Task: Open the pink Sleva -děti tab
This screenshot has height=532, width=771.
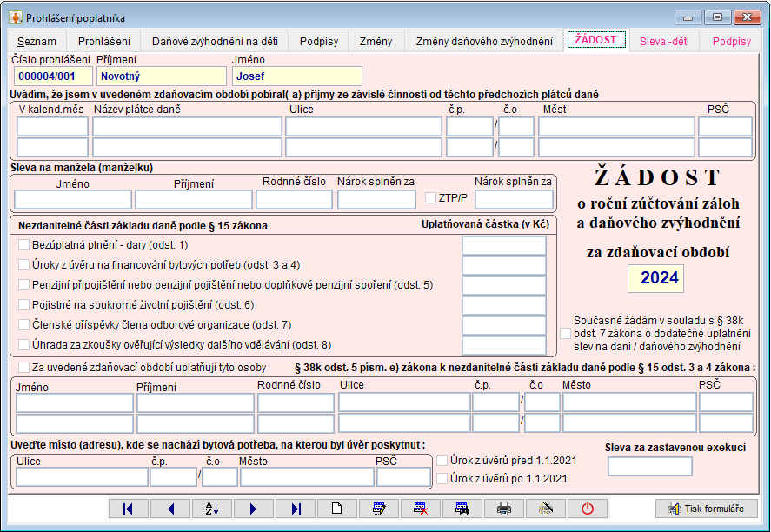Action: point(664,42)
